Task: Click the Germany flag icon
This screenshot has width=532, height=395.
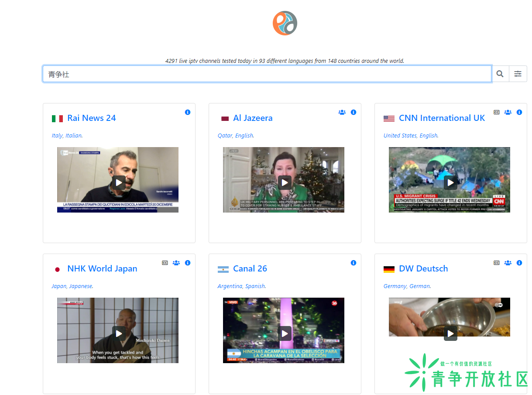Action: (x=389, y=269)
